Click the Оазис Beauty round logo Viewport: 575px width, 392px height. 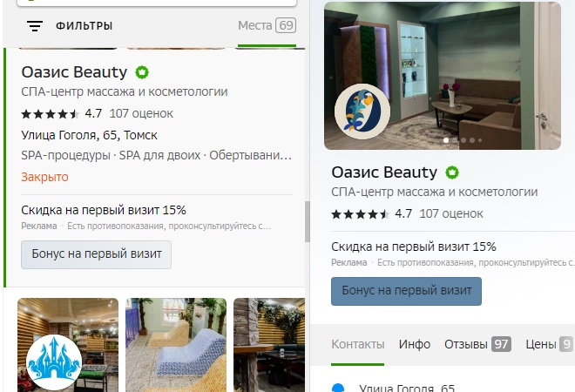pyautogui.click(x=362, y=112)
